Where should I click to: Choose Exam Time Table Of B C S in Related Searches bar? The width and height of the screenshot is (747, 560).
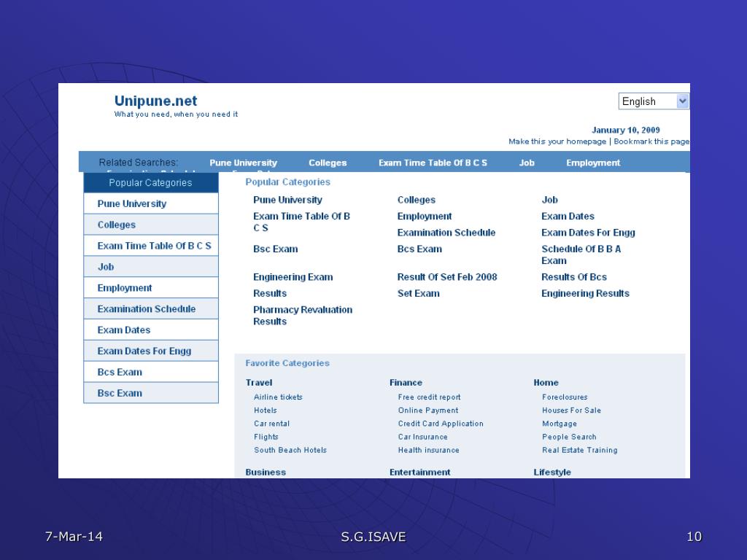point(433,163)
